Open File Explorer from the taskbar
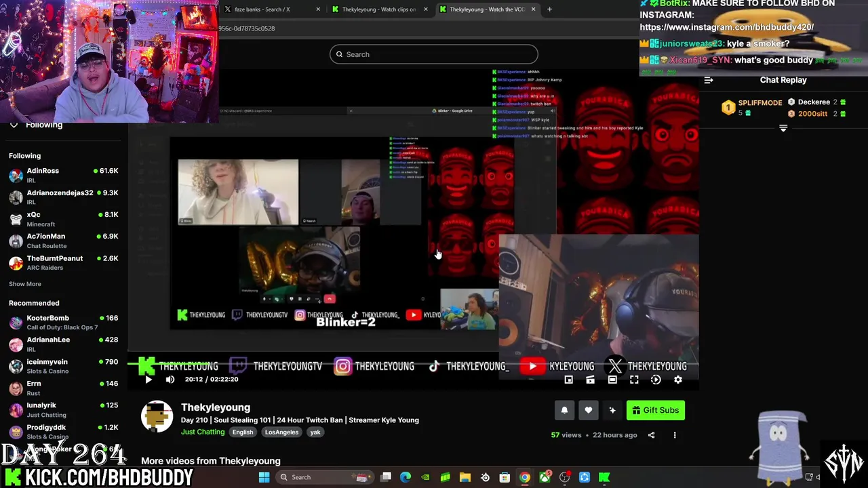Viewport: 868px width, 488px height. tap(465, 477)
